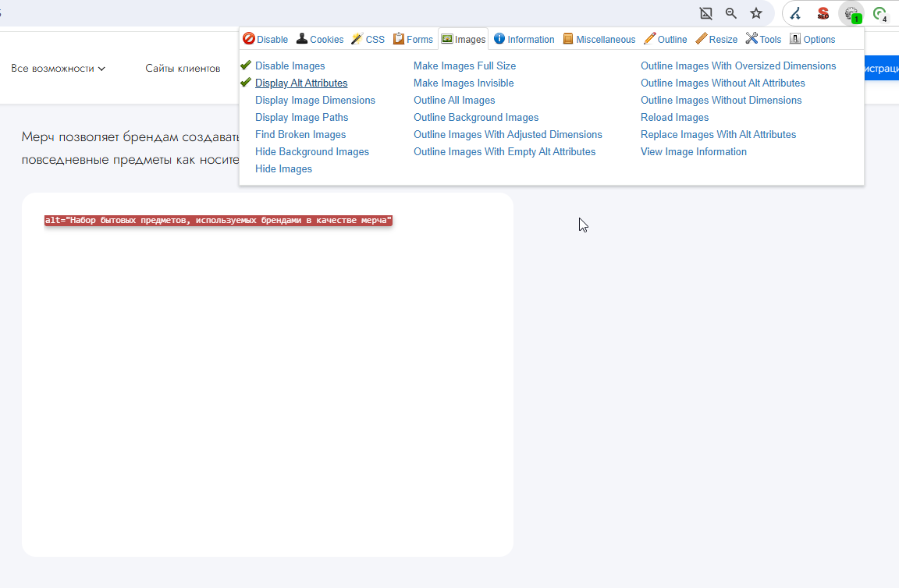Enable Outline Images With Adjusted Dimensions
The image size is (899, 588).
507,135
